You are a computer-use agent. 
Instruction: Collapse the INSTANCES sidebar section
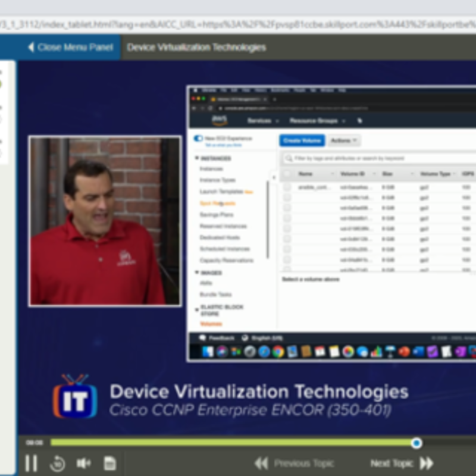(x=197, y=158)
